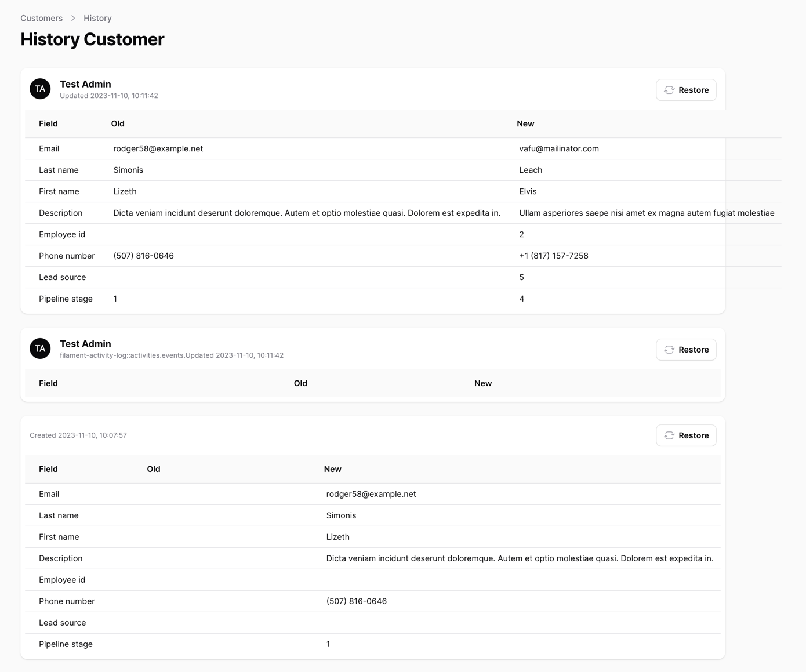Click the old description in the first card

click(307, 213)
